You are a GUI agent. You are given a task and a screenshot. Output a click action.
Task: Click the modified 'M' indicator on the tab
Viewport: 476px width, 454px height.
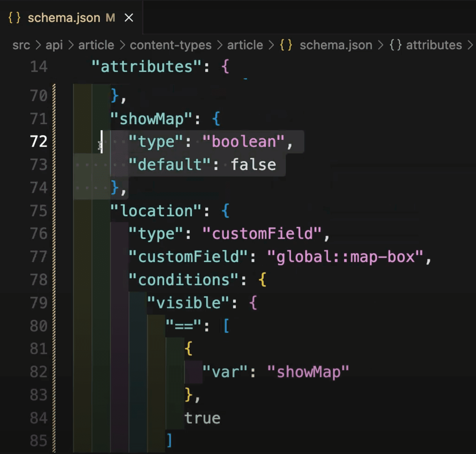click(x=110, y=18)
